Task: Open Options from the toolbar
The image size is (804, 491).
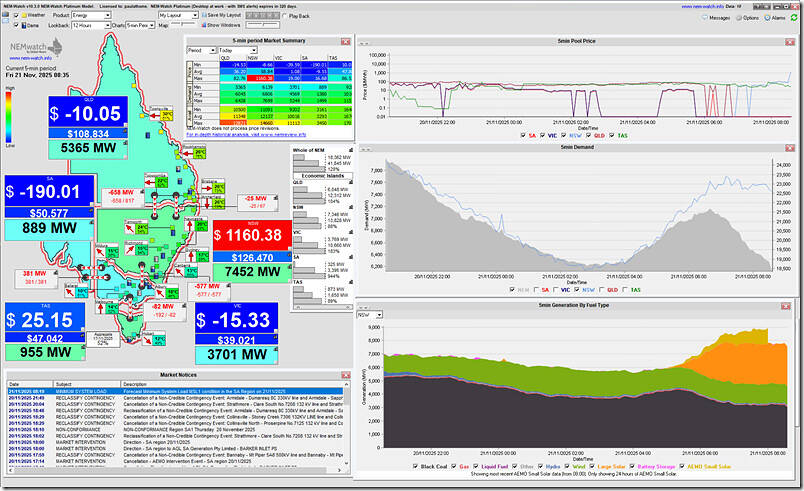Action: (x=748, y=18)
